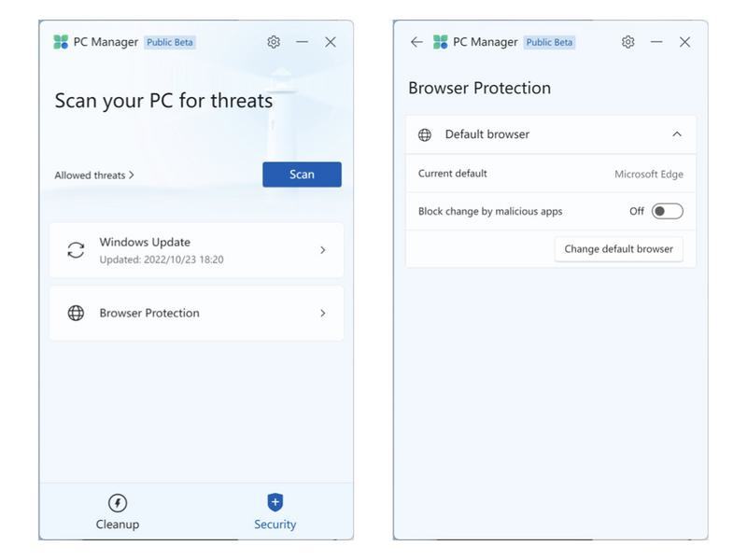Open Windows Update via its right chevron
The image size is (747, 560).
pos(322,250)
